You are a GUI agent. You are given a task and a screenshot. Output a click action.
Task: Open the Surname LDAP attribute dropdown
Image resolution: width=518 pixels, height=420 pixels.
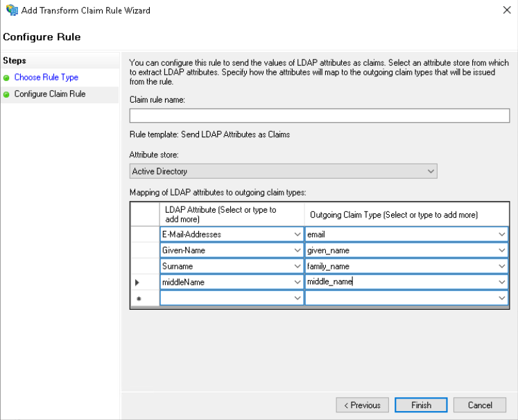(x=297, y=266)
